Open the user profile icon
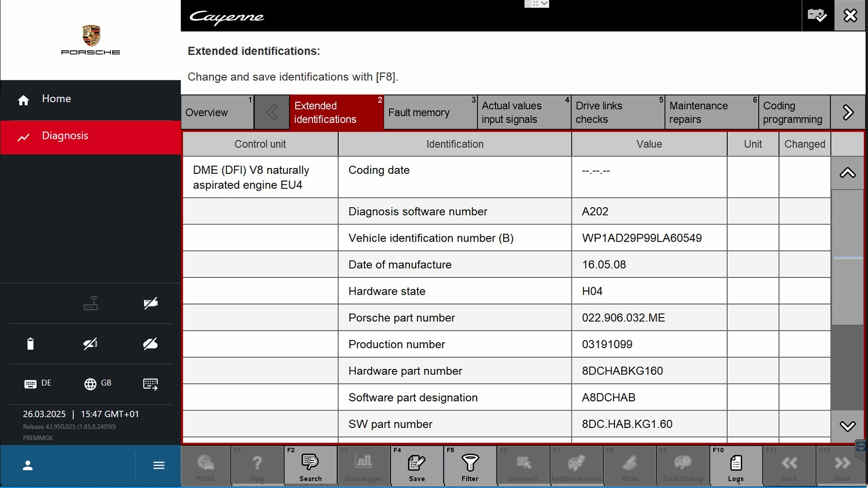This screenshot has height=488, width=868. 28,466
